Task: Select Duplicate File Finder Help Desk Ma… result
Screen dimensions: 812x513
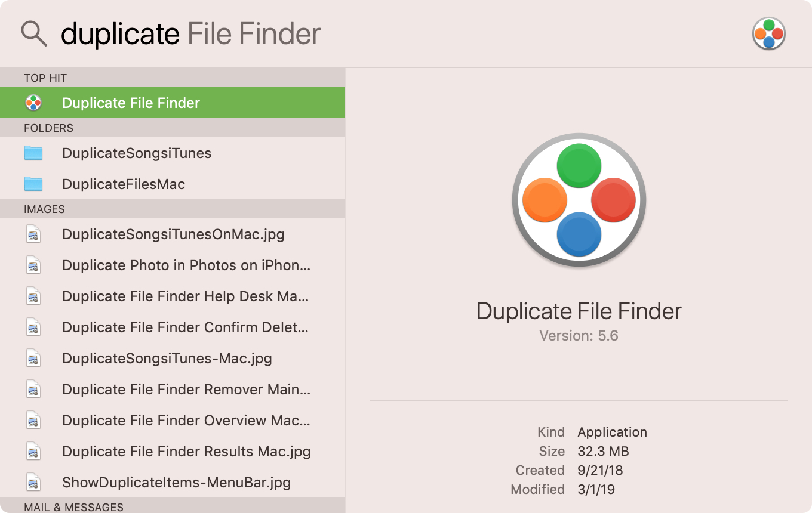Action: click(173, 296)
